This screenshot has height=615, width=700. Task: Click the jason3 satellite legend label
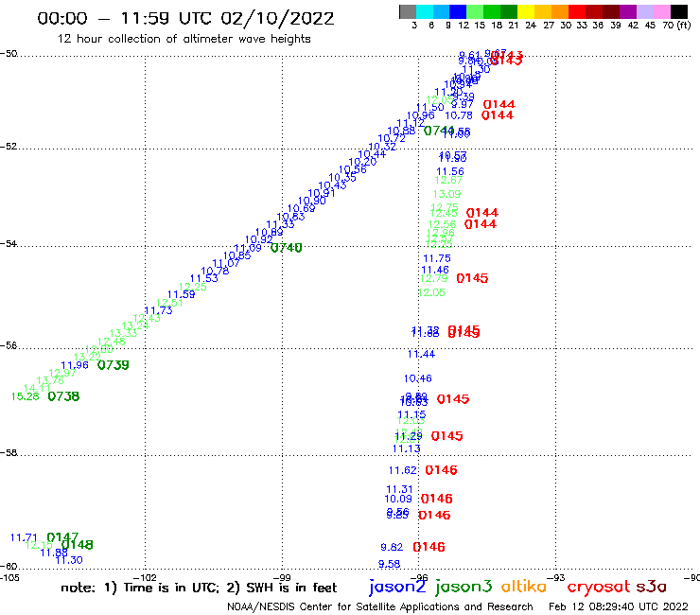point(464,587)
